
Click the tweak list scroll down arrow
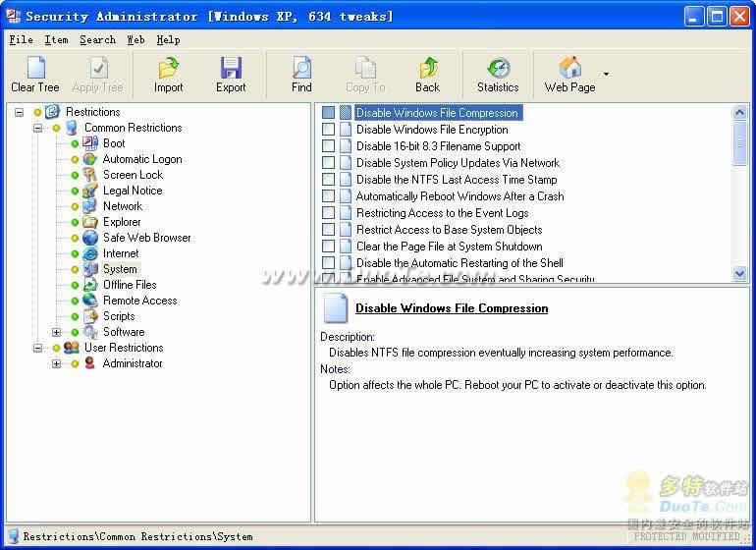pos(739,274)
